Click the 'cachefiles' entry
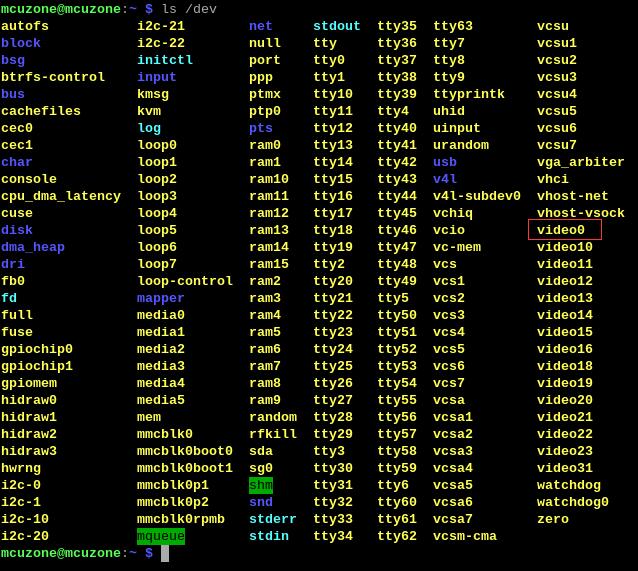Viewport: 638px width, 571px height. pyautogui.click(x=41, y=111)
